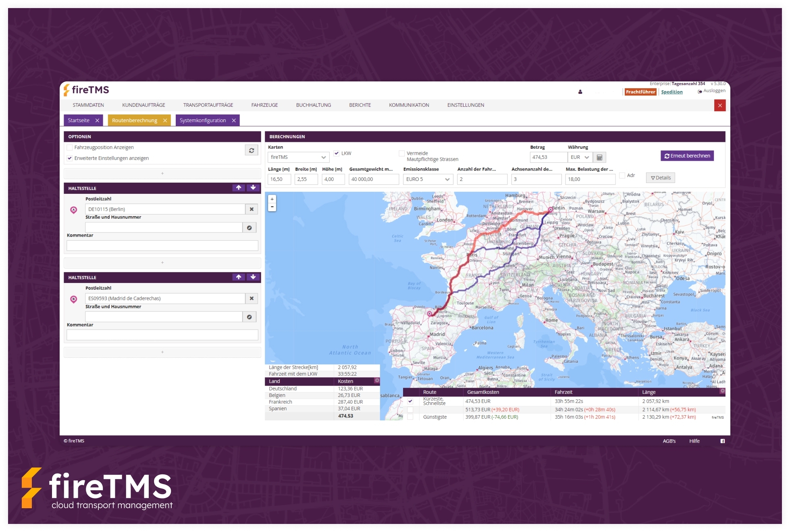Open the Karten fireTMS dropdown
This screenshot has height=532, width=790.
point(298,157)
